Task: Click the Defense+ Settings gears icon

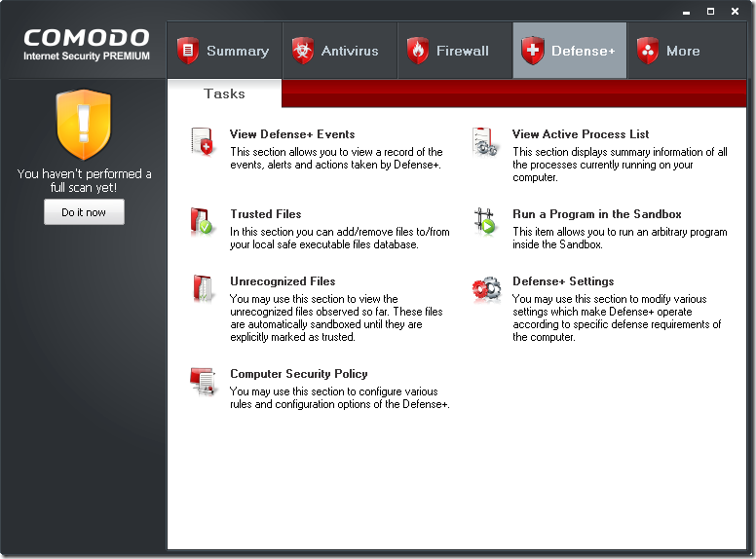Action: pyautogui.click(x=486, y=289)
